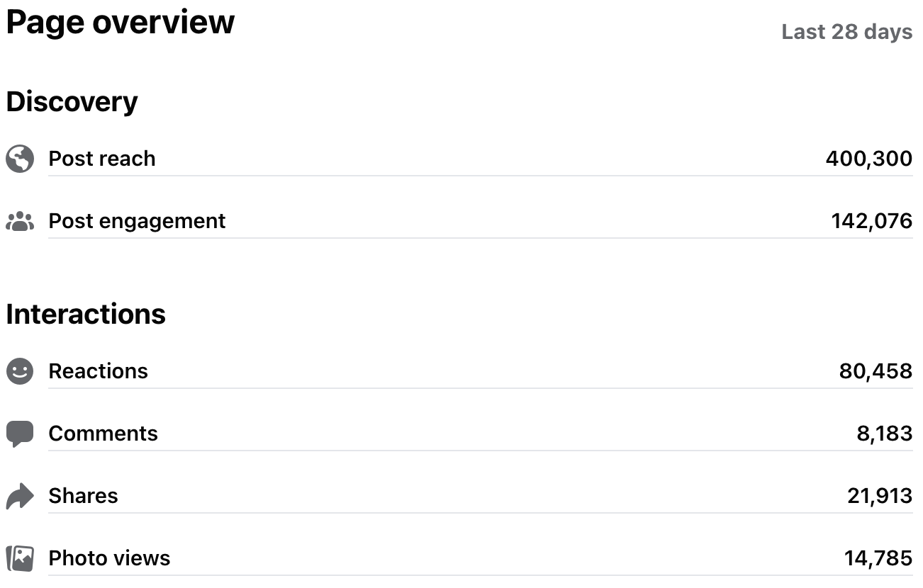Open the Shares label

point(84,496)
